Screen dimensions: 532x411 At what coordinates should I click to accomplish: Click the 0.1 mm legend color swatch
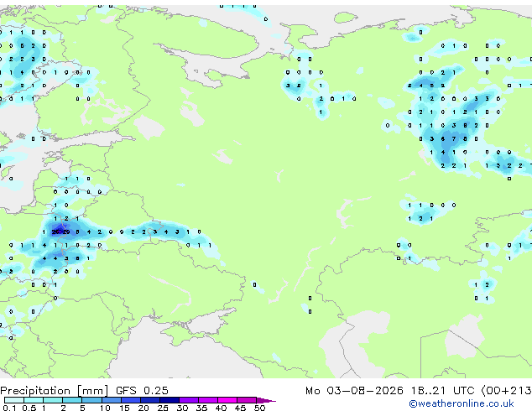pyautogui.click(x=14, y=400)
